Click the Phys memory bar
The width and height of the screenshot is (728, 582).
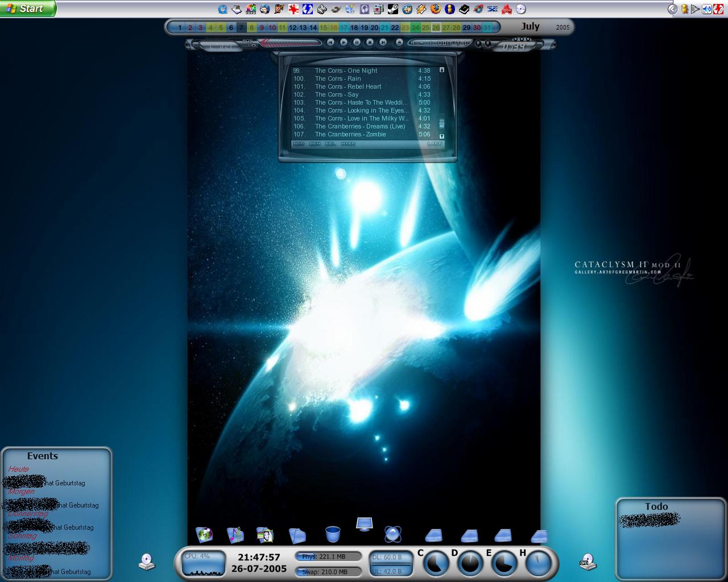328,556
